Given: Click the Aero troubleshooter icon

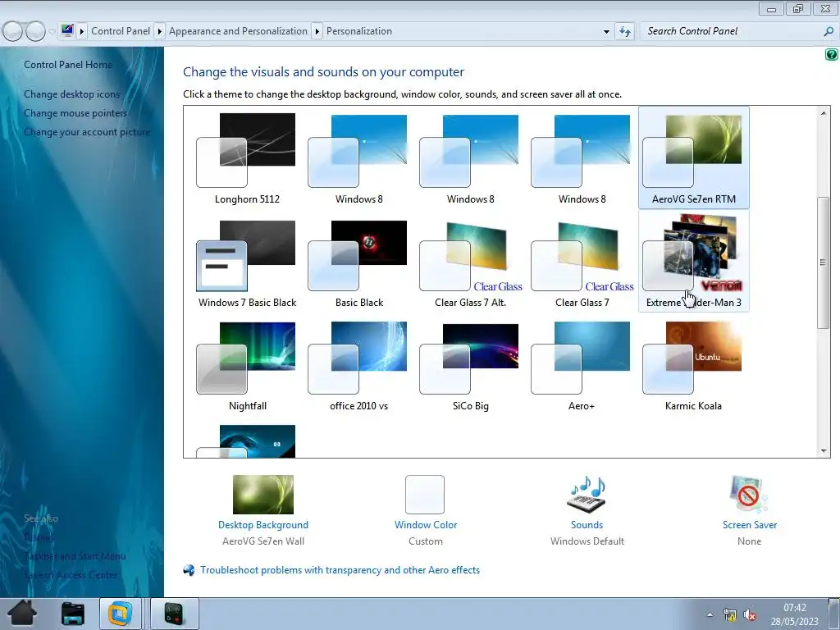Looking at the screenshot, I should [189, 570].
